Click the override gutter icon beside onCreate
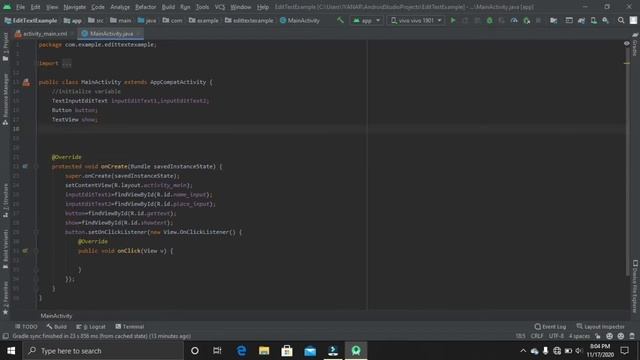 tap(25, 167)
